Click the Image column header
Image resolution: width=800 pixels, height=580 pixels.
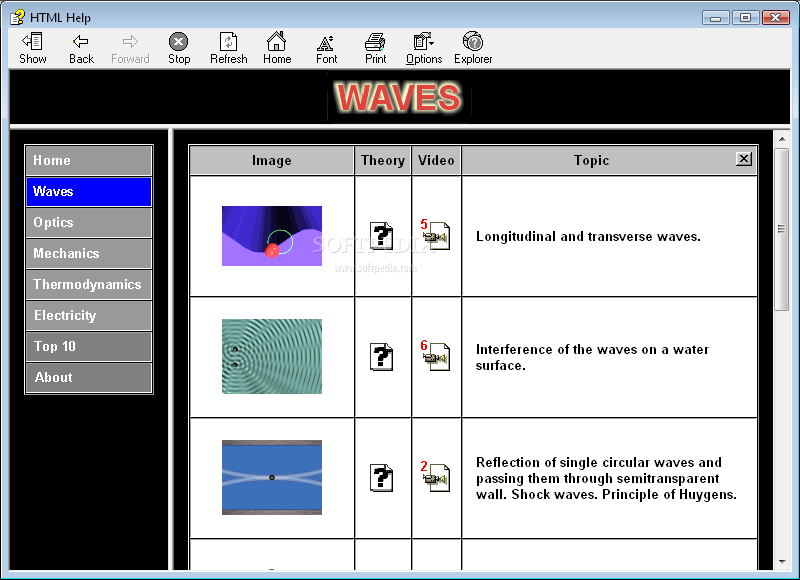point(271,160)
